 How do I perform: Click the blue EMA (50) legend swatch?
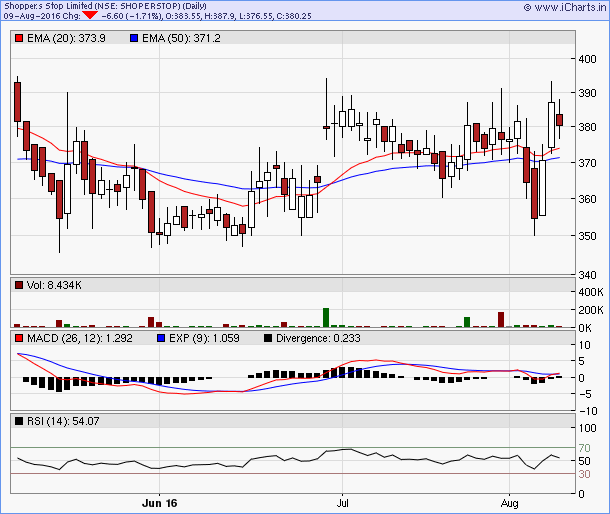pyautogui.click(x=134, y=38)
